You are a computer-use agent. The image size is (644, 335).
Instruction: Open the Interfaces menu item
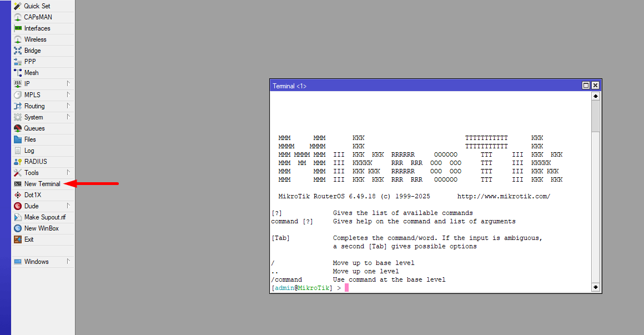(43, 28)
